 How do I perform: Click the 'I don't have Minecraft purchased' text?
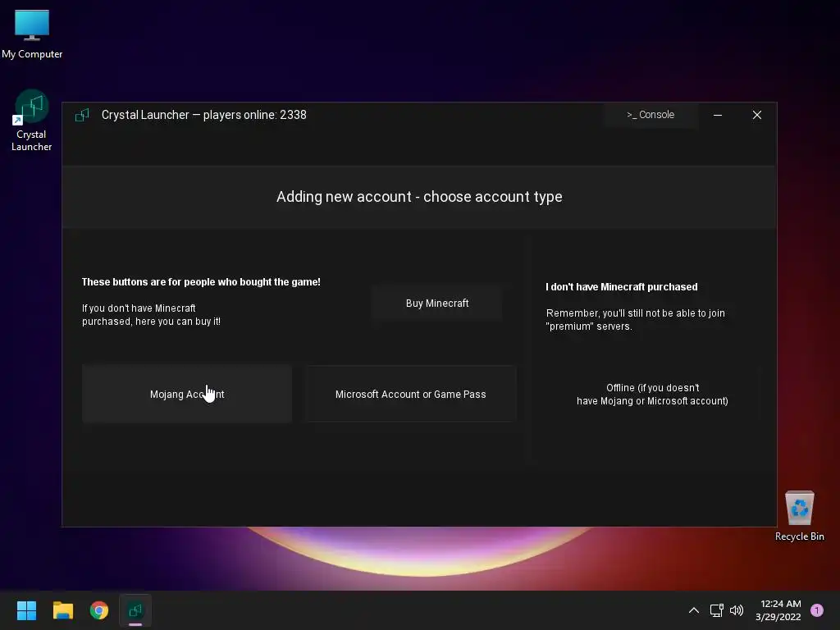(x=622, y=286)
